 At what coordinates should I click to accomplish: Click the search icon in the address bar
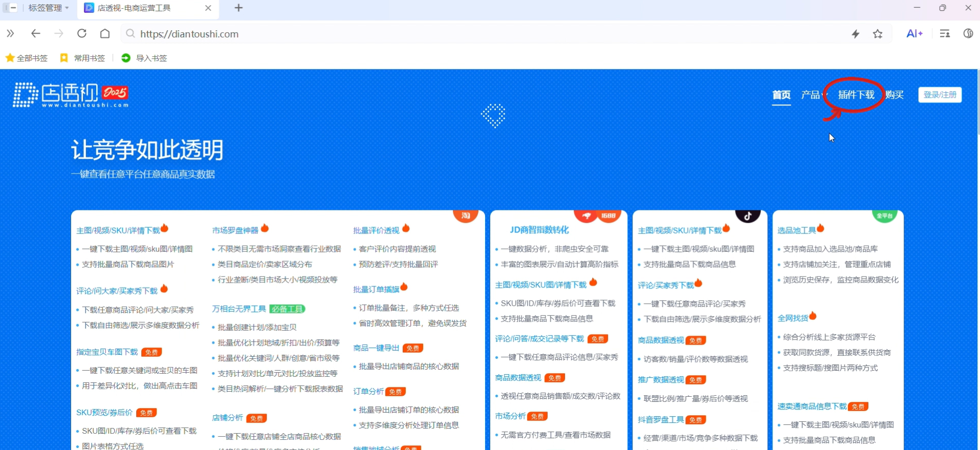tap(130, 34)
